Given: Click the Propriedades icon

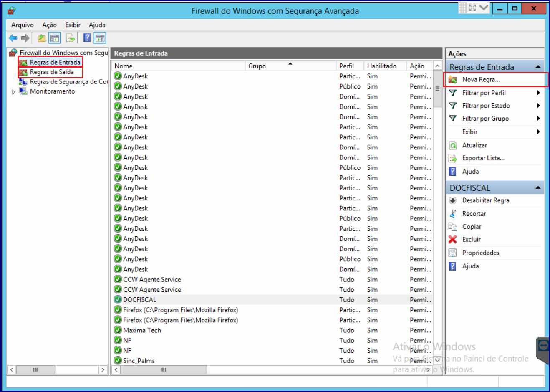Looking at the screenshot, I should [x=452, y=253].
